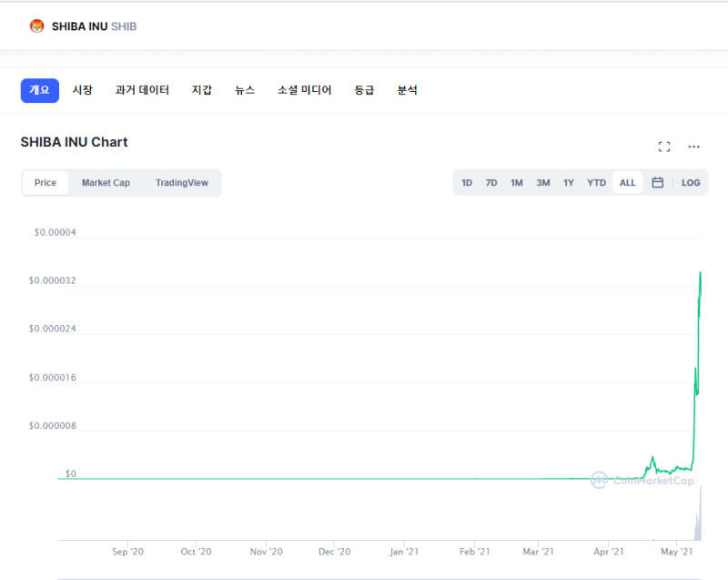
Task: Click the Jan '21 date label
Action: (x=404, y=552)
